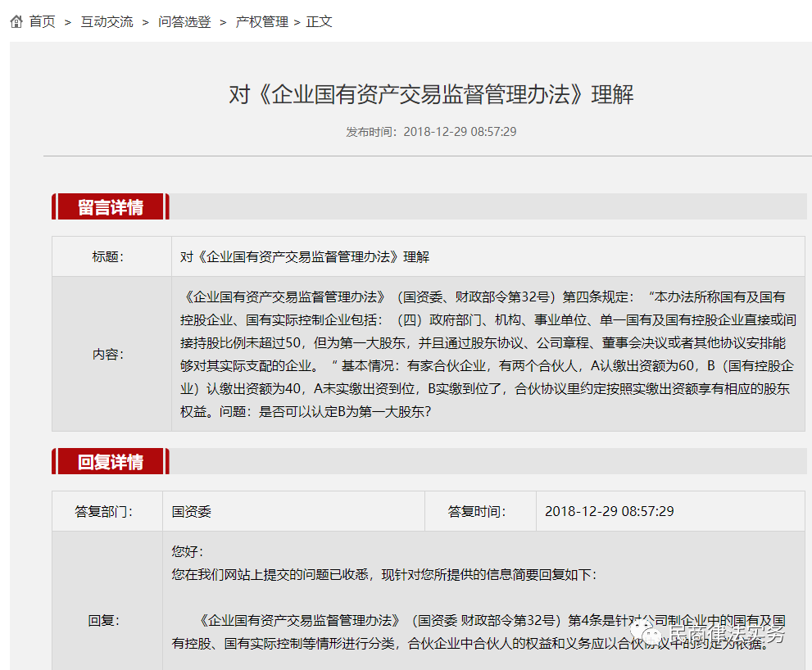Image resolution: width=812 pixels, height=670 pixels.
Task: Open the 问答选登 breadcrumb link
Action: pos(184,22)
